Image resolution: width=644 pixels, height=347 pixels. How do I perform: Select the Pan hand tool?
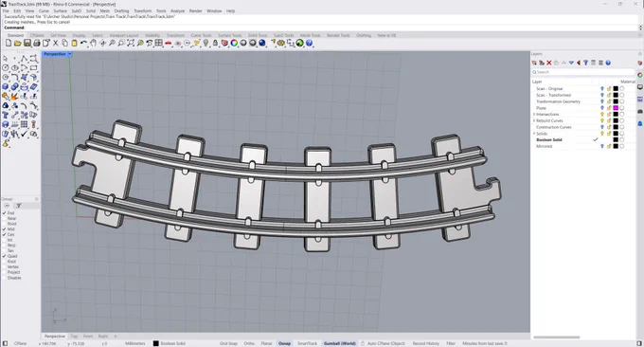(x=93, y=43)
